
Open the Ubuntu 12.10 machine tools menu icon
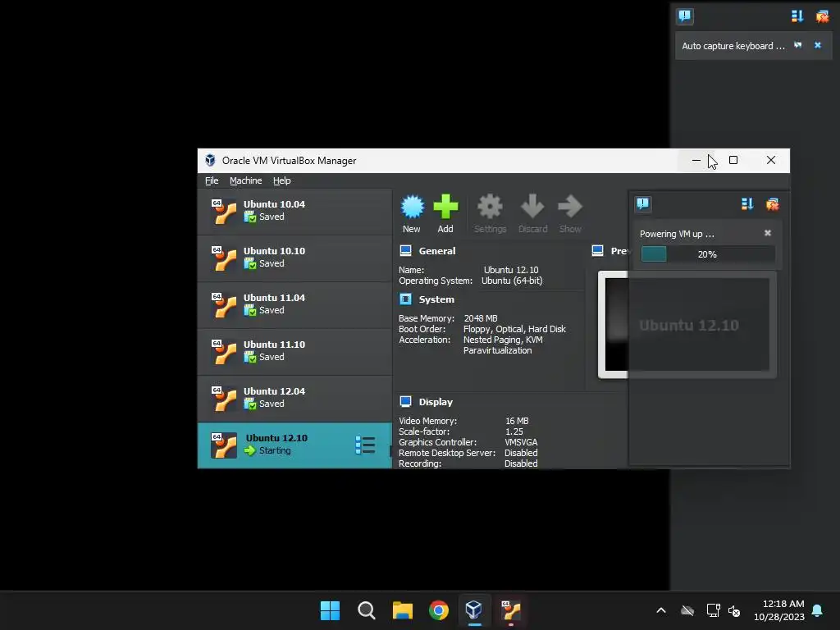point(365,445)
